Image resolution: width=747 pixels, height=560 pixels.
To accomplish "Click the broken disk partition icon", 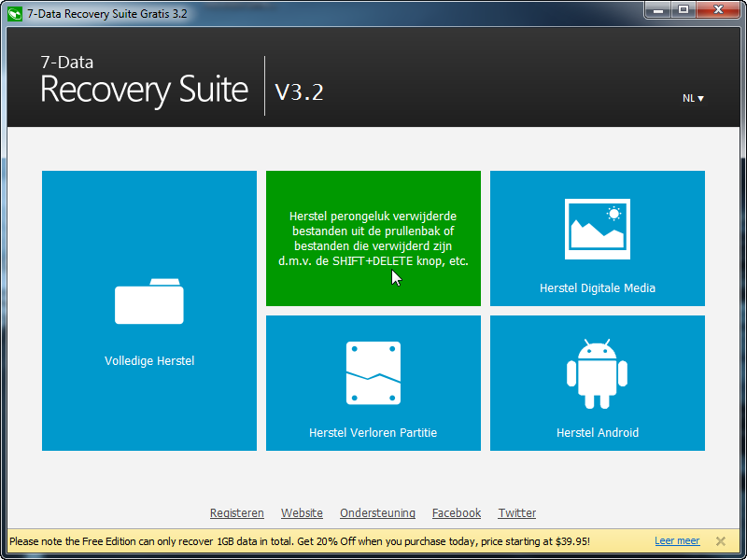I will click(373, 372).
